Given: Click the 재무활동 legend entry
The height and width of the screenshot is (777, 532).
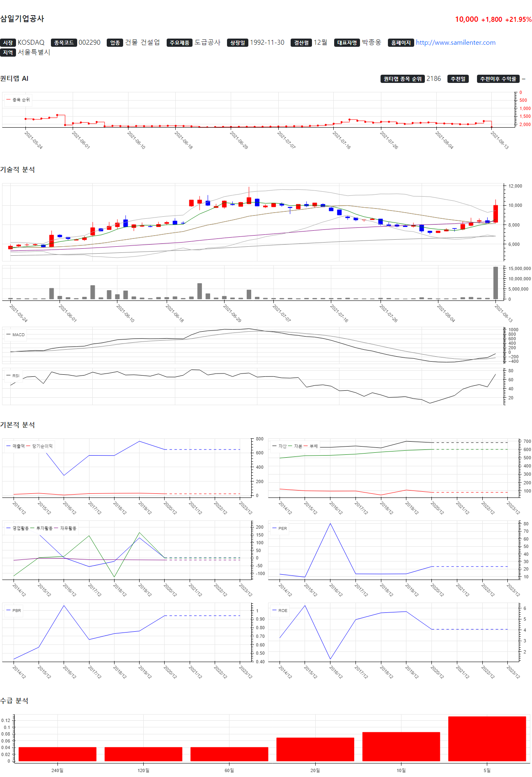Looking at the screenshot, I should (x=65, y=528).
